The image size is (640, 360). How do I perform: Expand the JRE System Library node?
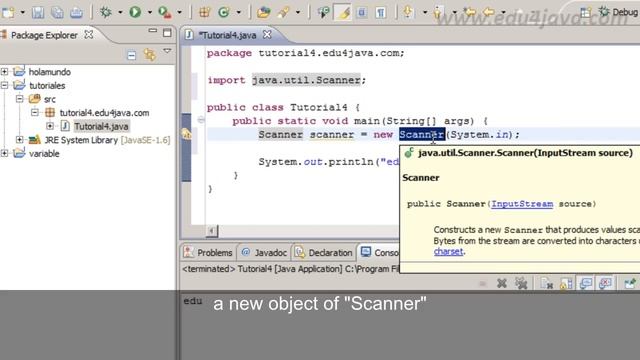[x=20, y=140]
